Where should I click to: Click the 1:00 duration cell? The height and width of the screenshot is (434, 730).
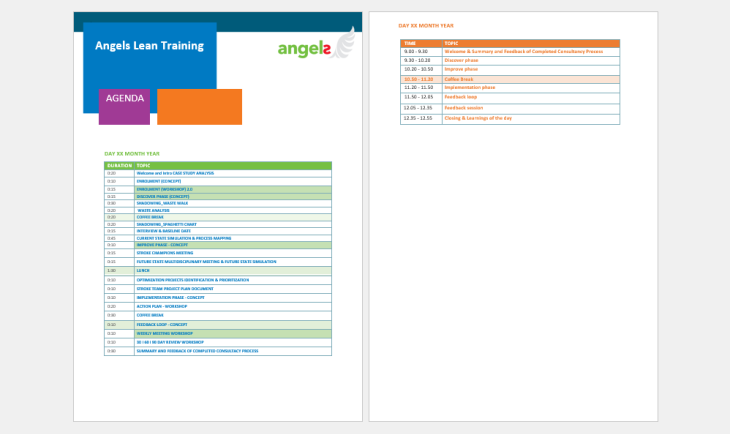(x=119, y=271)
